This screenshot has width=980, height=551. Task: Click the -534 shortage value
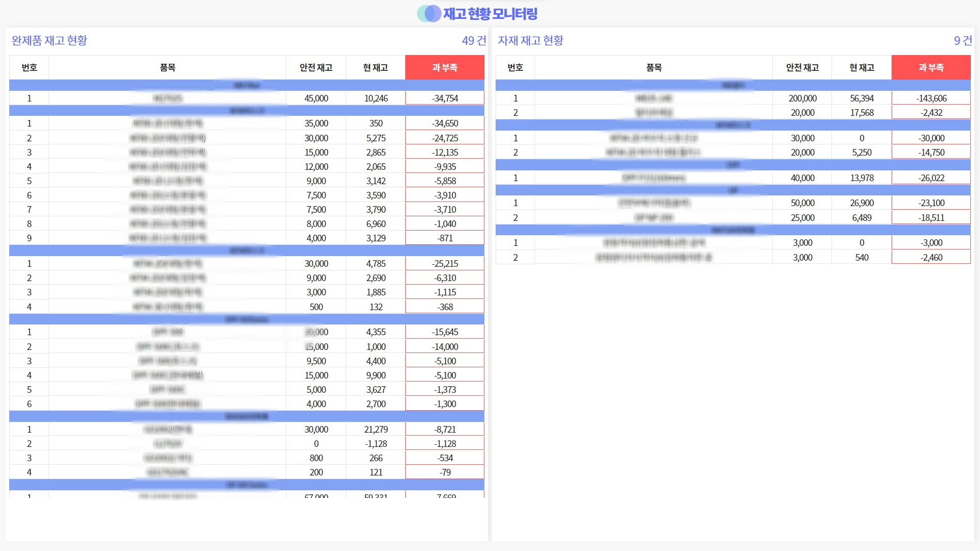pyautogui.click(x=445, y=458)
